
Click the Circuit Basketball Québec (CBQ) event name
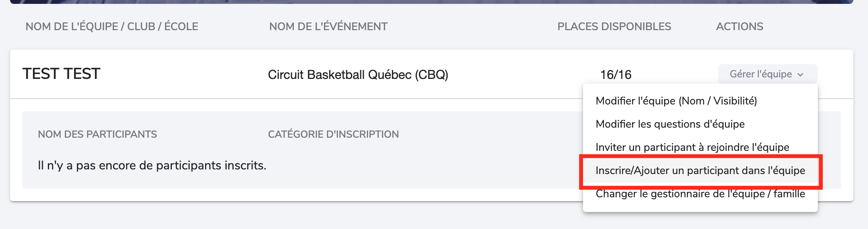(x=358, y=75)
